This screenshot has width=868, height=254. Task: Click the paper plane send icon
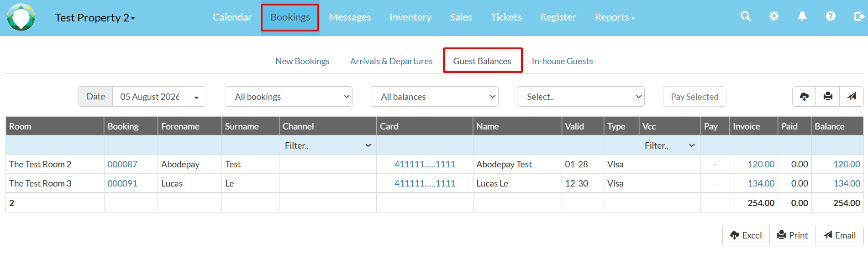[852, 96]
